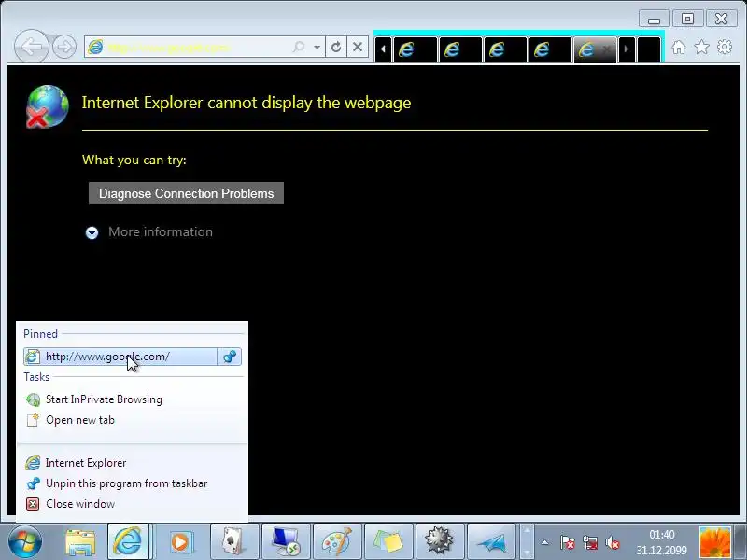Open Remote Desktop Connection taskbar icon

(x=286, y=542)
